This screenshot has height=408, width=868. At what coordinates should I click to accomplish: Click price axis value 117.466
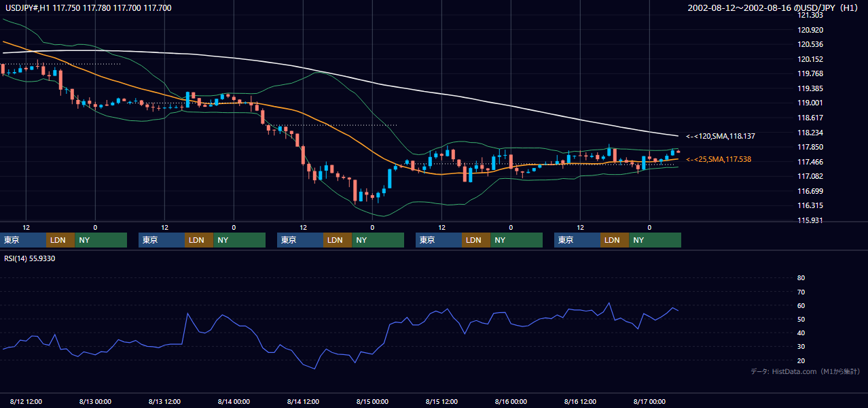[x=810, y=162]
